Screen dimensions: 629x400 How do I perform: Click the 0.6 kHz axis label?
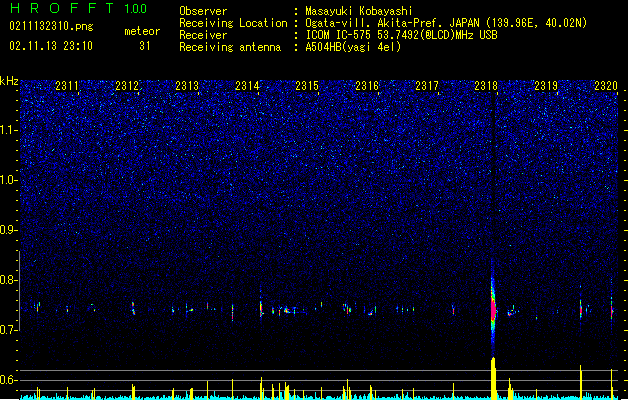8,380
